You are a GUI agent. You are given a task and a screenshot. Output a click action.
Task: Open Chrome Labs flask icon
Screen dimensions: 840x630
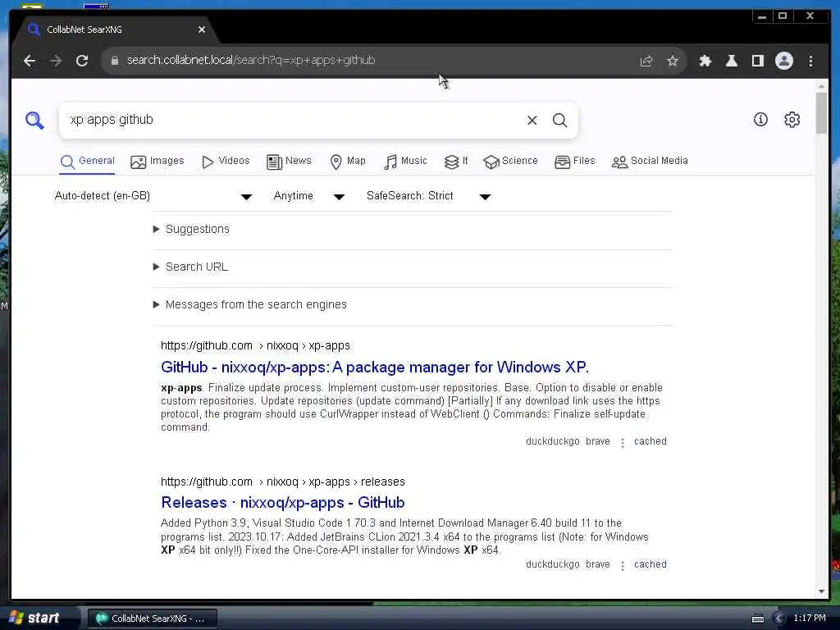[731, 61]
